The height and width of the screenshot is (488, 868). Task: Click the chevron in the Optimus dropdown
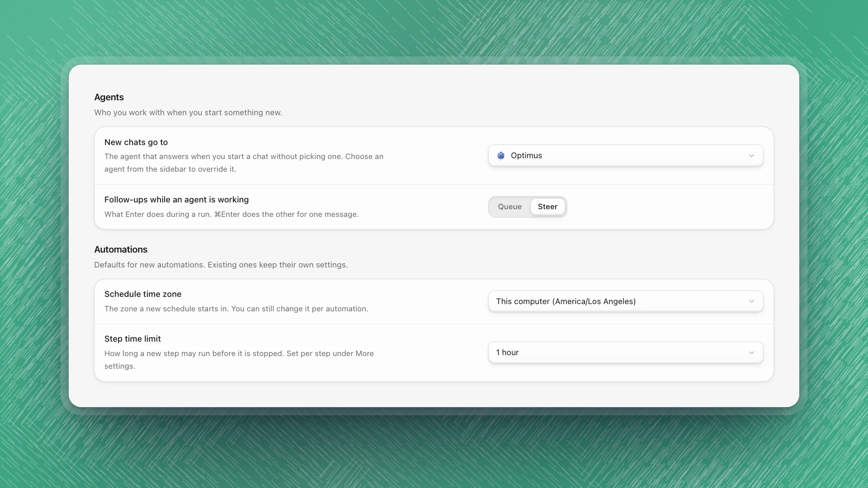751,155
